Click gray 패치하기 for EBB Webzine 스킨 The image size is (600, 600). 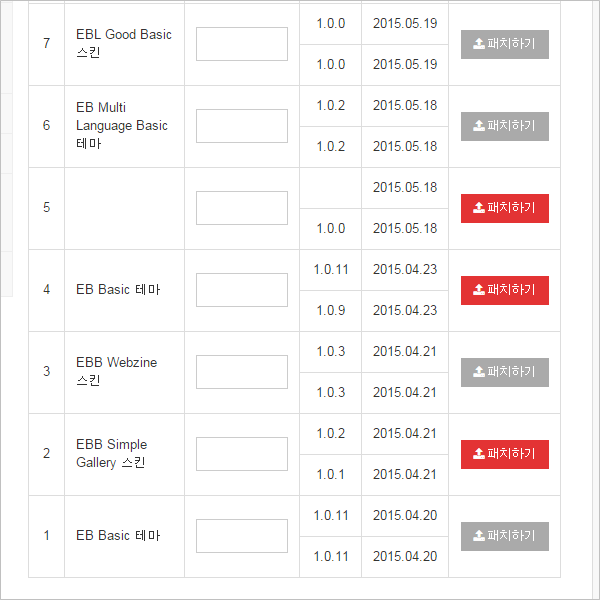coord(505,372)
